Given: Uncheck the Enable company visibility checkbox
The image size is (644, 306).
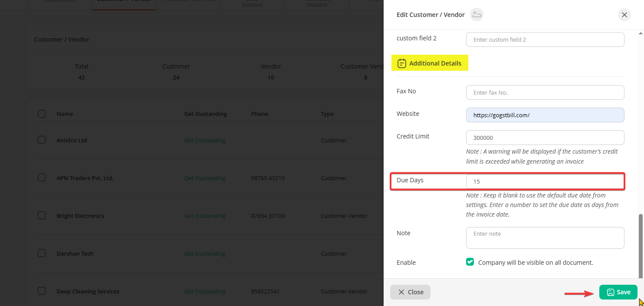Looking at the screenshot, I should pyautogui.click(x=470, y=262).
